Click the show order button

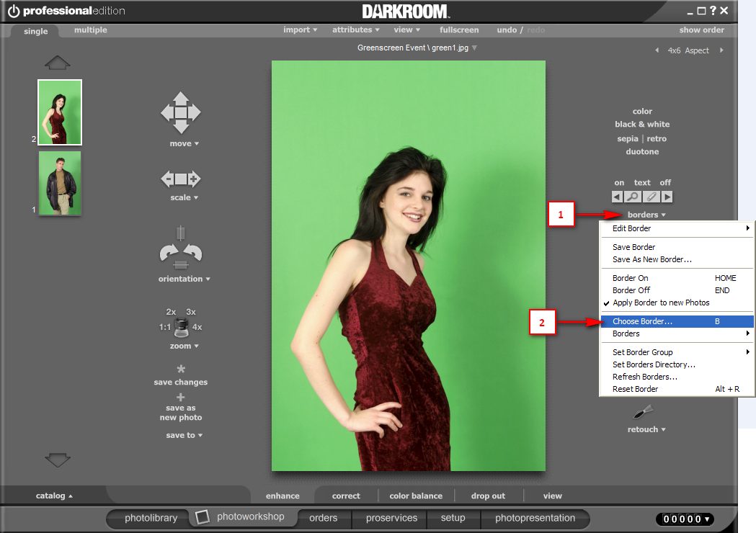pos(701,30)
